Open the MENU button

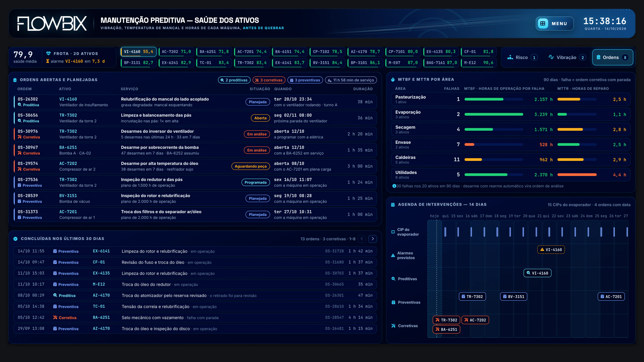(x=554, y=23)
